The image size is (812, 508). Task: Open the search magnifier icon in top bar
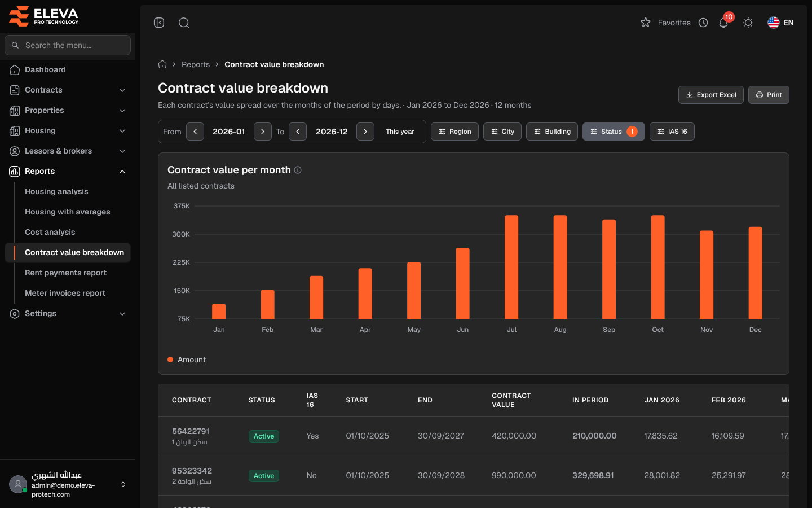pyautogui.click(x=184, y=23)
